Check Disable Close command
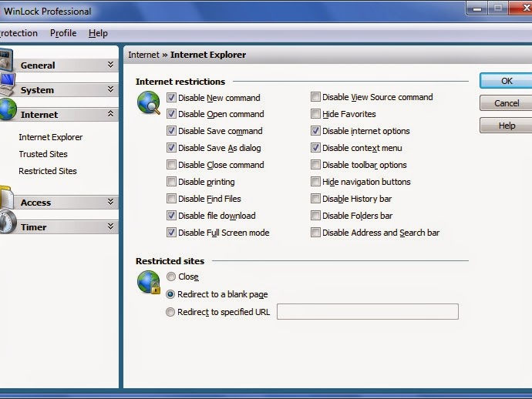The width and height of the screenshot is (532, 399). [171, 165]
